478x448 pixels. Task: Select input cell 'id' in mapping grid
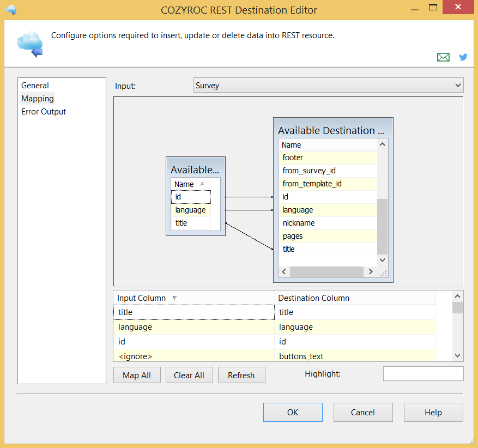[x=194, y=342]
